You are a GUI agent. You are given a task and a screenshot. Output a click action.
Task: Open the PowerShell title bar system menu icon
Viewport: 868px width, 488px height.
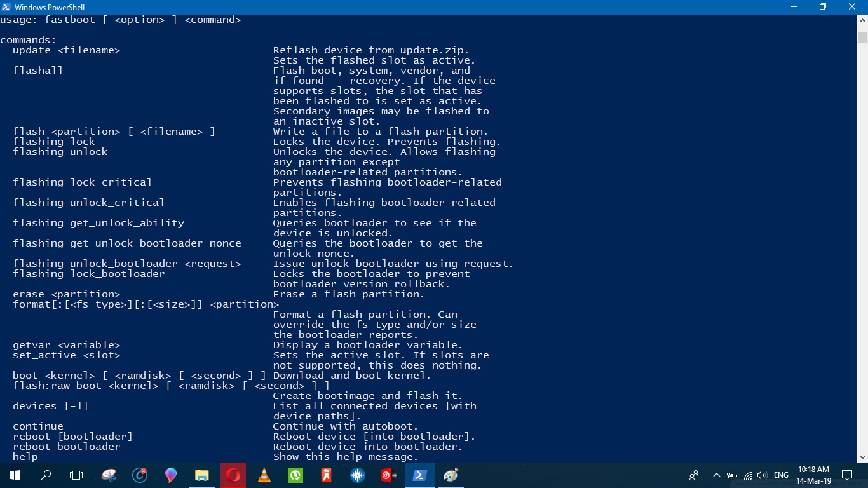6,7
